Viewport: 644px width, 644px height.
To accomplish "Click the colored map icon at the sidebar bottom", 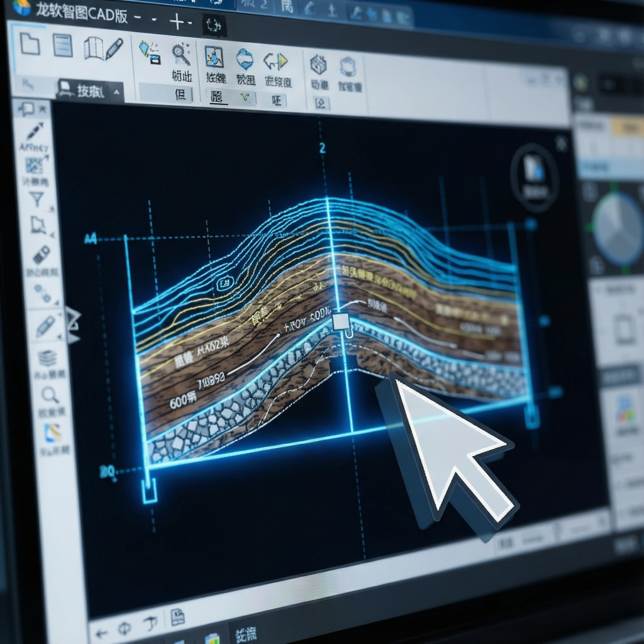I will (53, 433).
